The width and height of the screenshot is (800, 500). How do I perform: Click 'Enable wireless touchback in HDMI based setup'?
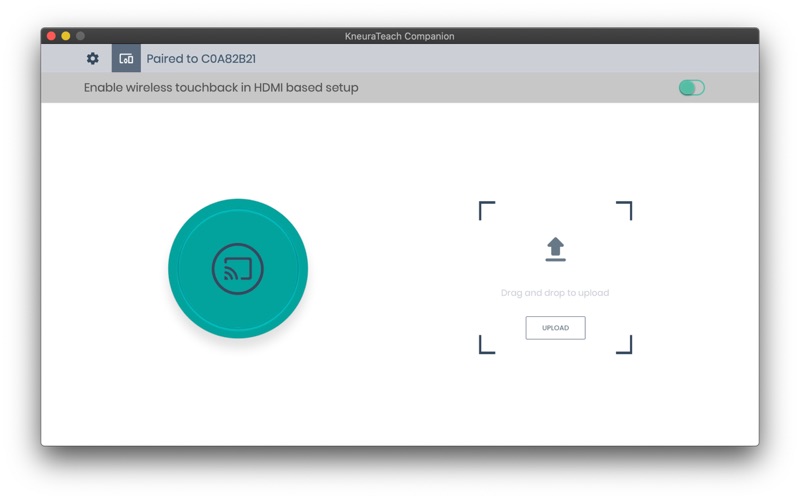pos(221,88)
